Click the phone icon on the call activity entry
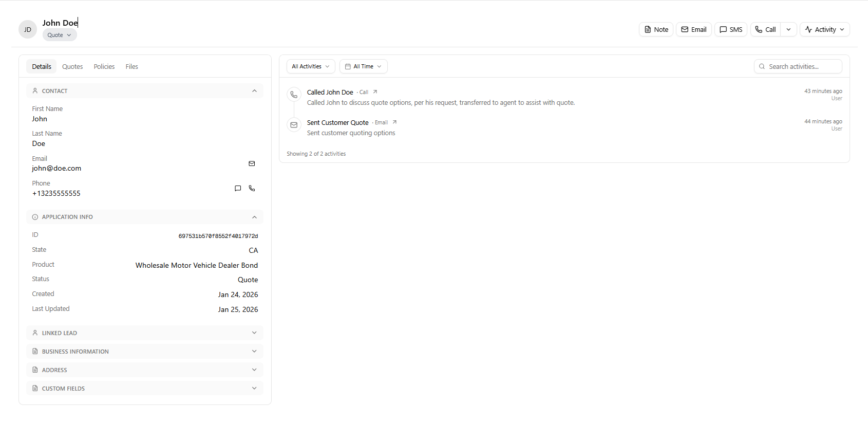868x424 pixels. click(294, 95)
